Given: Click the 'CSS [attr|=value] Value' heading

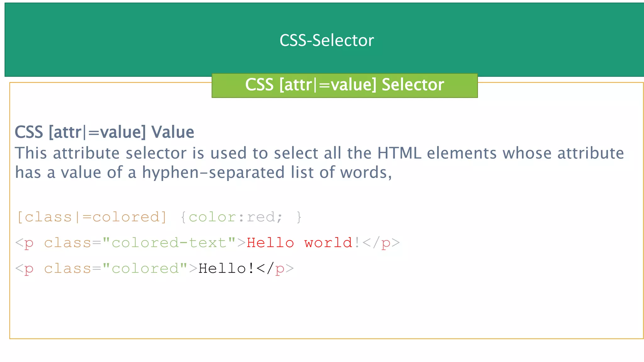Looking at the screenshot, I should point(104,132).
